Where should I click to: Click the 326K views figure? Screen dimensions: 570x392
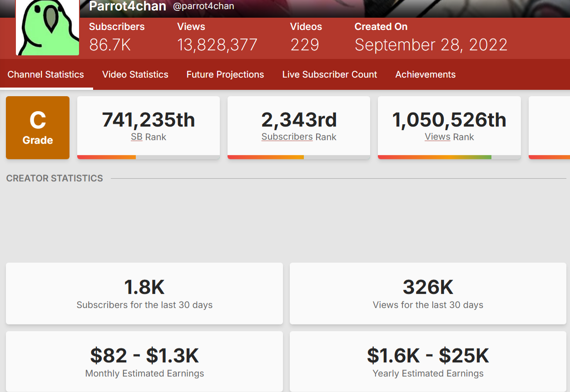[x=428, y=287]
